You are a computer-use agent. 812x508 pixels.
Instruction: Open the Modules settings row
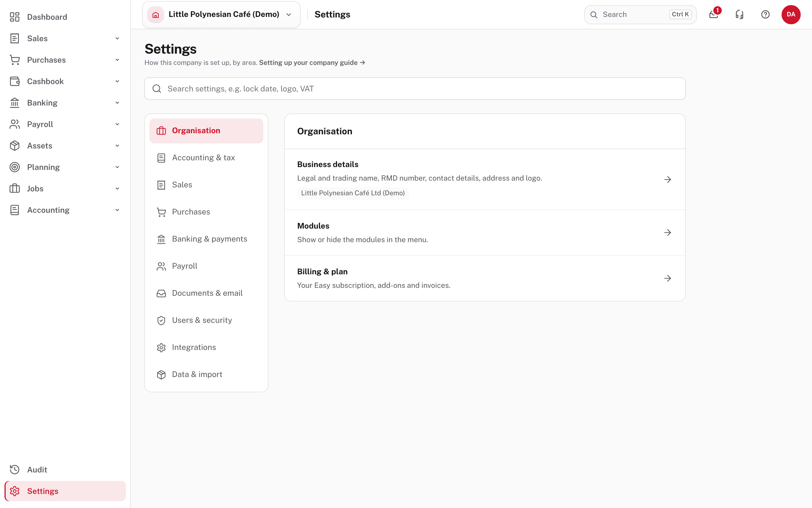[x=484, y=233]
